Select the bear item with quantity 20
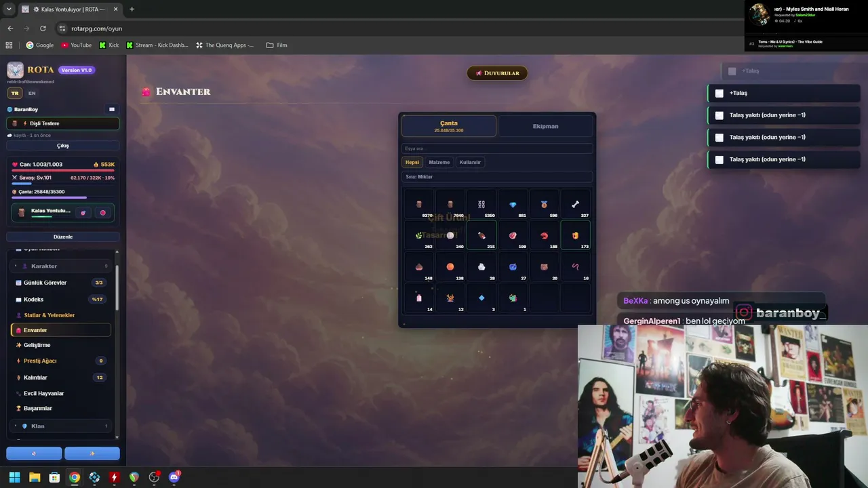The width and height of the screenshot is (868, 488). tap(544, 266)
